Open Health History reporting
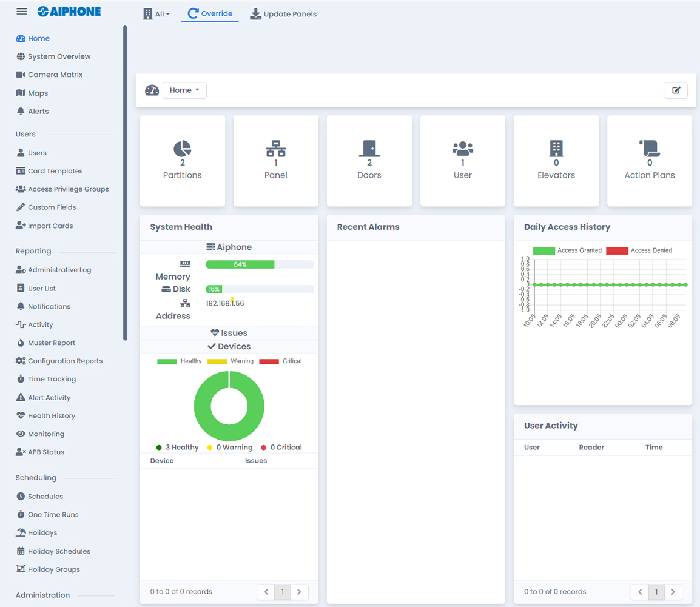This screenshot has width=700, height=607. click(51, 415)
